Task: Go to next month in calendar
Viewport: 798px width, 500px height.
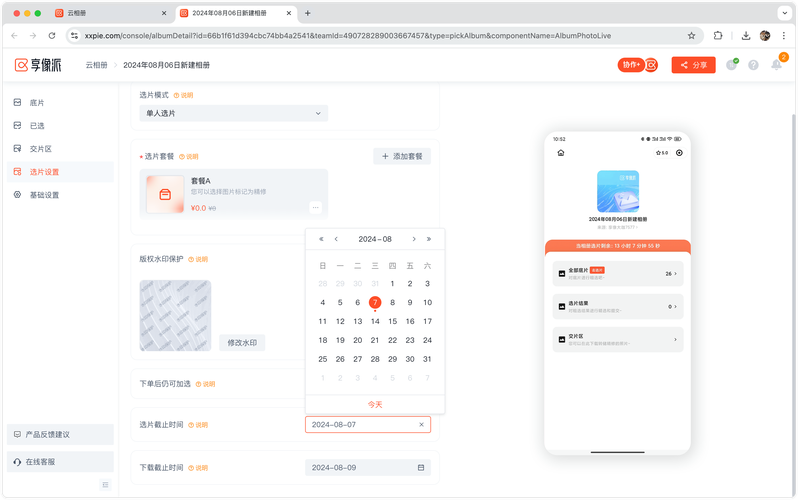Action: coord(415,239)
